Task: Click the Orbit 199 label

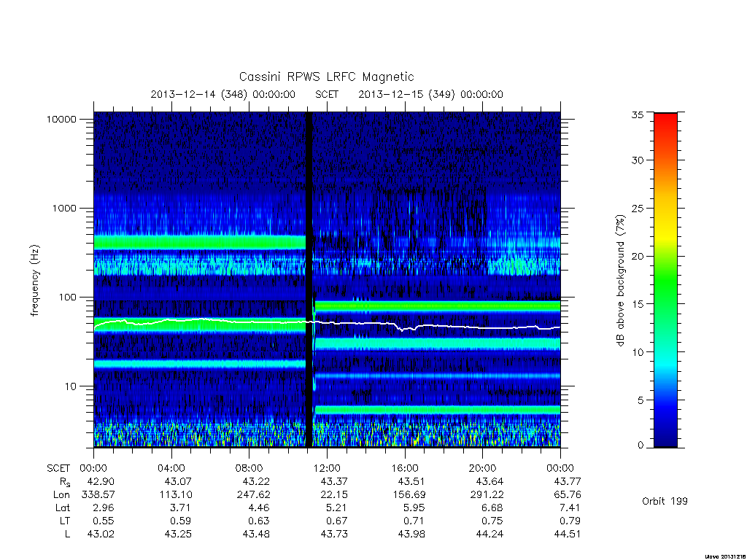Action: (665, 501)
